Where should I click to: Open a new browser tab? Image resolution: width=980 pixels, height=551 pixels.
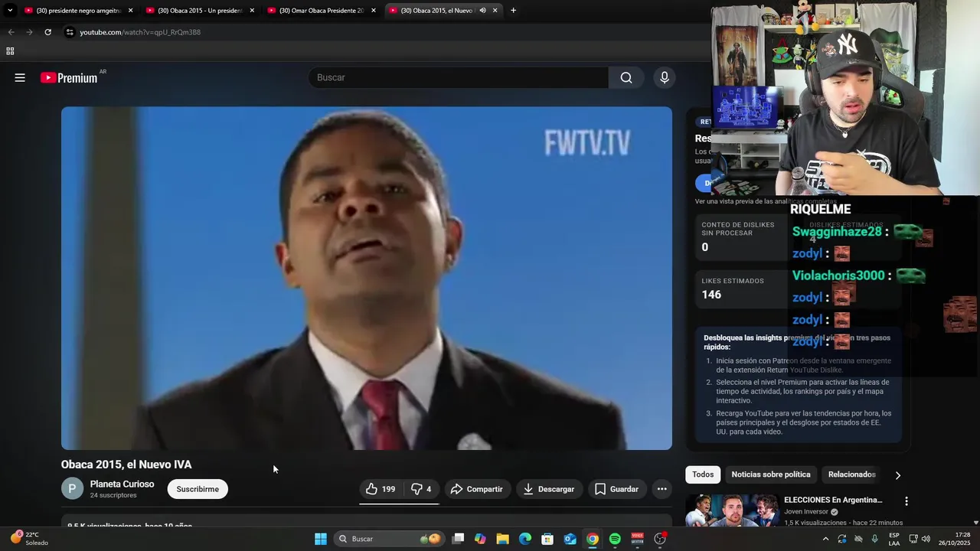click(x=513, y=11)
